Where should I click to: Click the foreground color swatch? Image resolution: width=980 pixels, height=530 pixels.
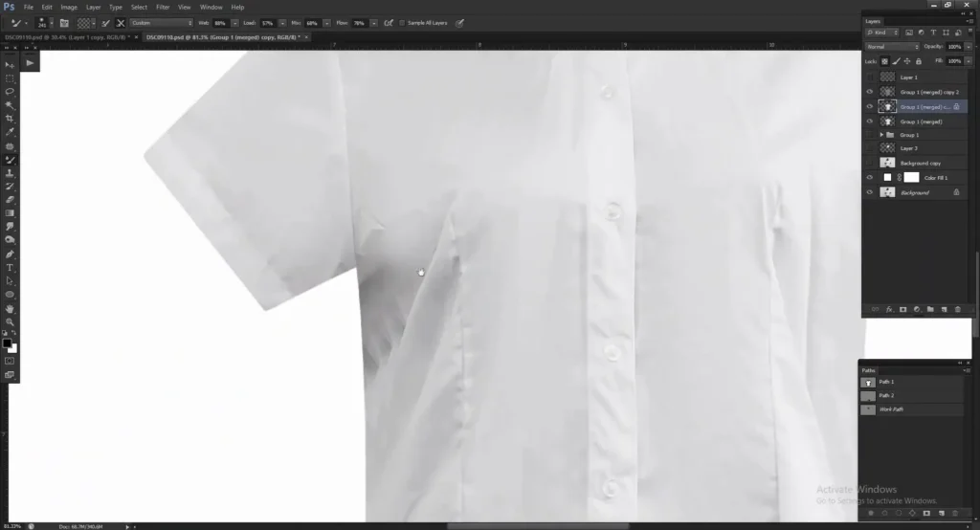[x=7, y=342]
